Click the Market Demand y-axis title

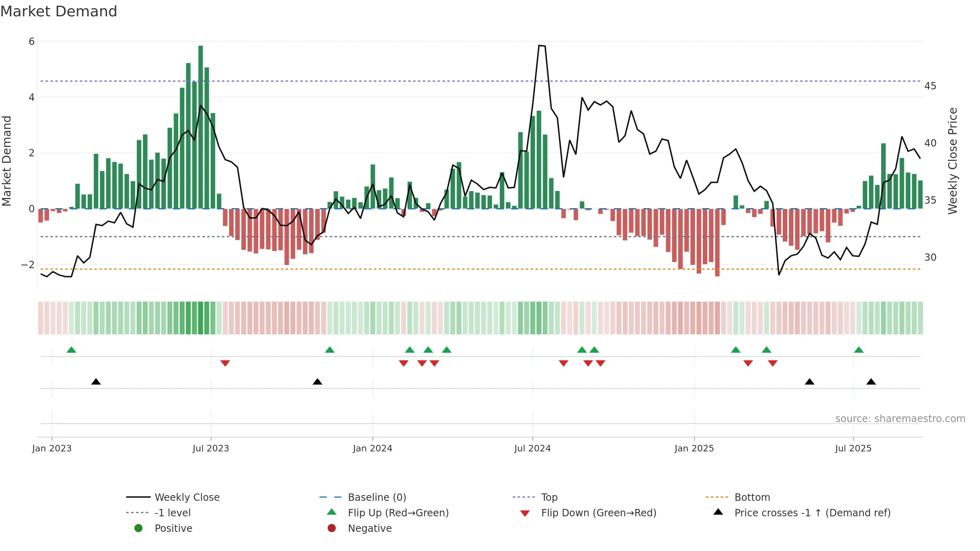point(7,161)
